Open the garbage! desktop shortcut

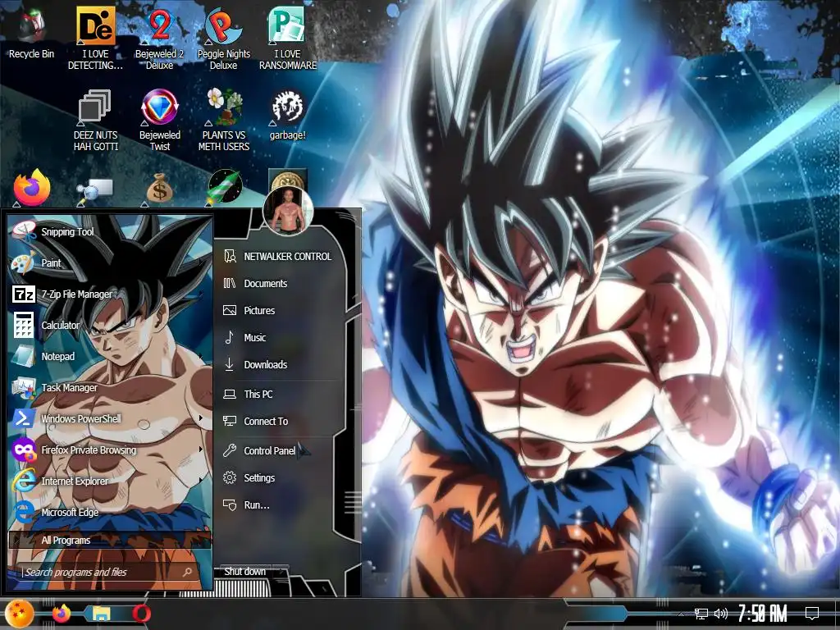coord(288,115)
